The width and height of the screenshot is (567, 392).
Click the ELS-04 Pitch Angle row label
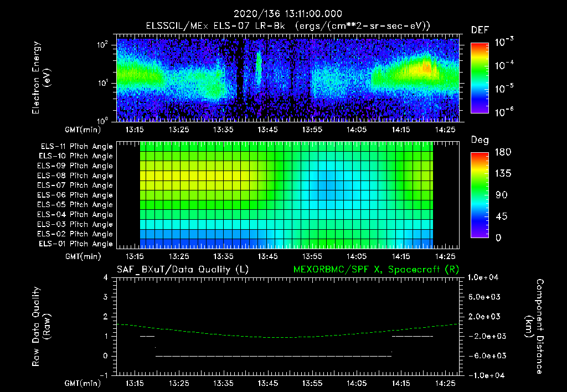75,214
